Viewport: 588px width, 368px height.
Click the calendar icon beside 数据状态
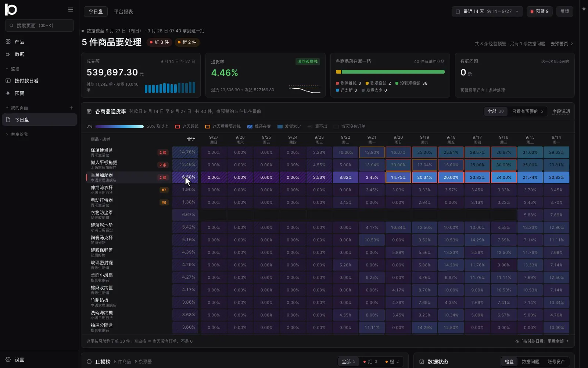point(422,362)
